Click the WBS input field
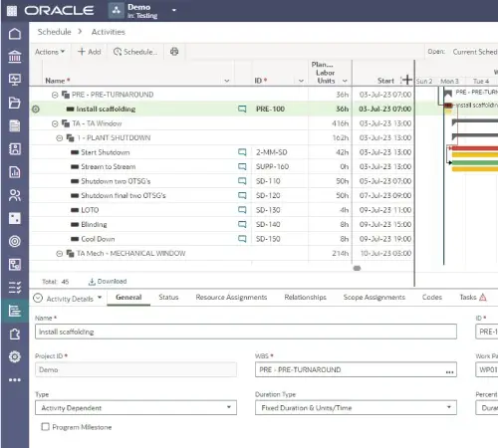498x448 pixels. 356,369
